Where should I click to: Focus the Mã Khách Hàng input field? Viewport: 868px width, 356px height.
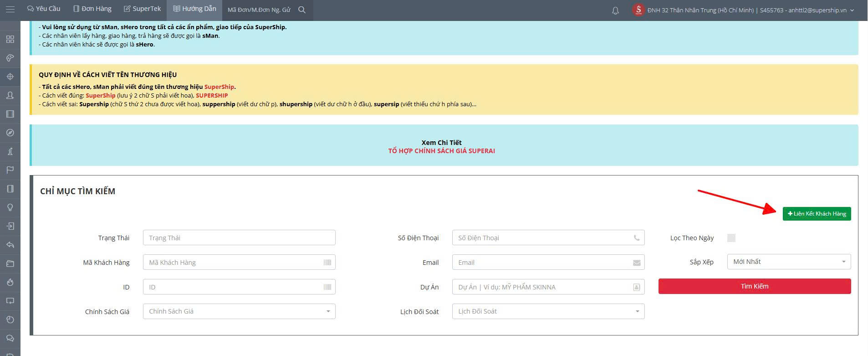pyautogui.click(x=239, y=262)
